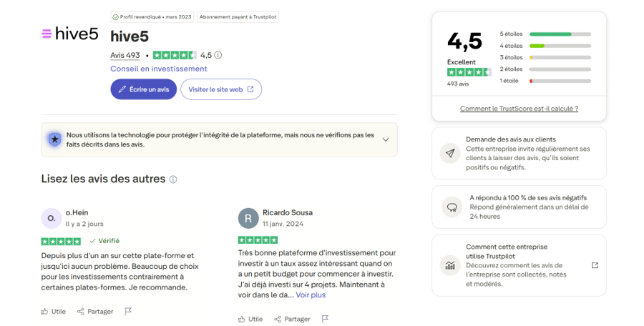
Task: Click the Écrire un avis button
Action: pos(143,89)
